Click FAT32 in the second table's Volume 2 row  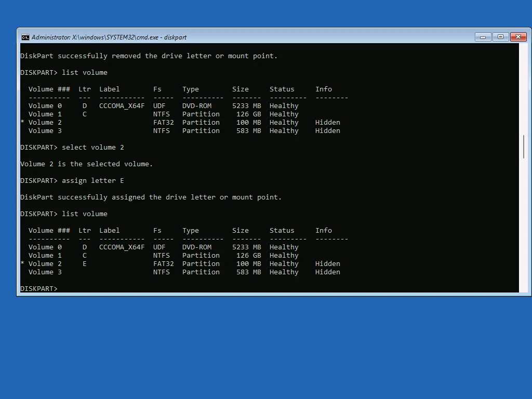click(164, 263)
